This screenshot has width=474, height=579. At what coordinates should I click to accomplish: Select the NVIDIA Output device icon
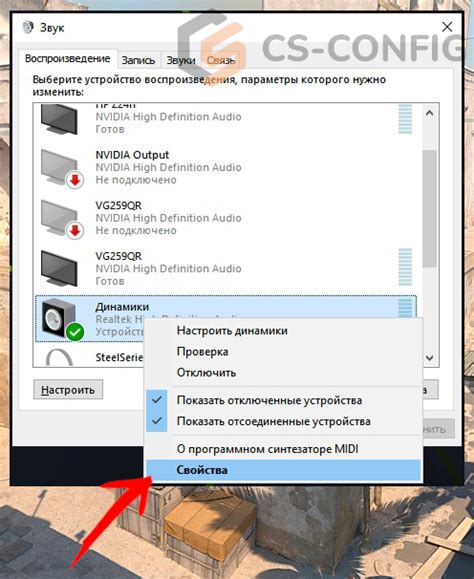point(61,168)
